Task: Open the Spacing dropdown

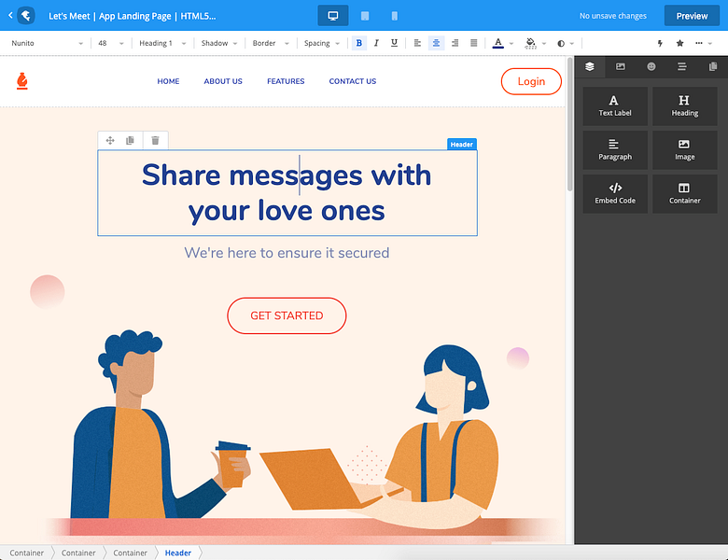Action: pyautogui.click(x=321, y=43)
